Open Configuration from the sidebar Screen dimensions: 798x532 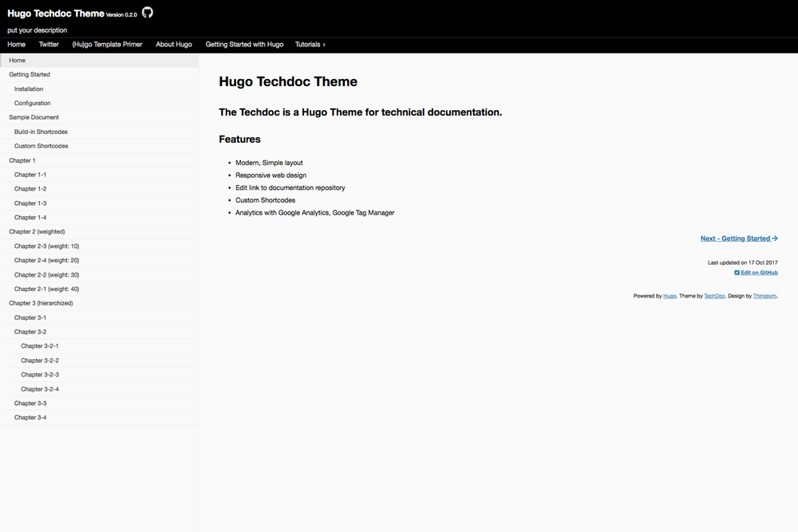pos(33,103)
